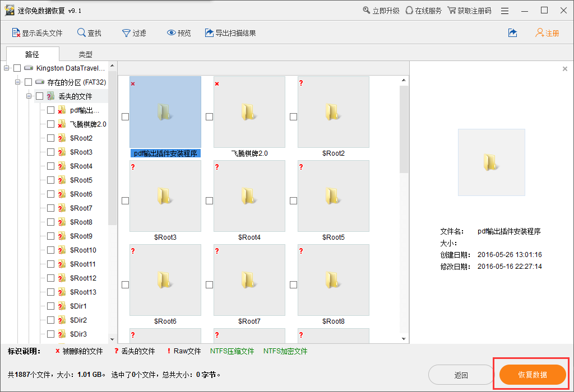This screenshot has width=574, height=392.
Task: Select $Root9 in the folder tree
Action: 81,236
